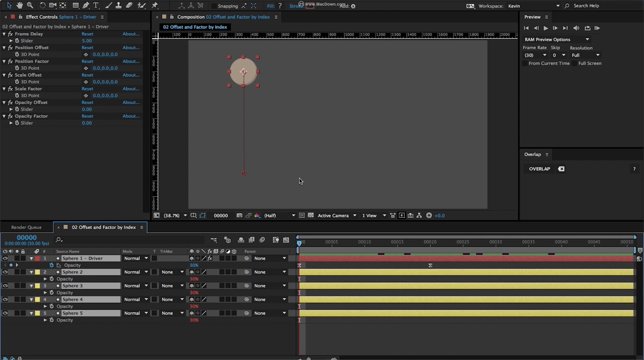Viewport: 644px width, 360px height.
Task: Open the Overlap panel menu
Action: coord(547,154)
